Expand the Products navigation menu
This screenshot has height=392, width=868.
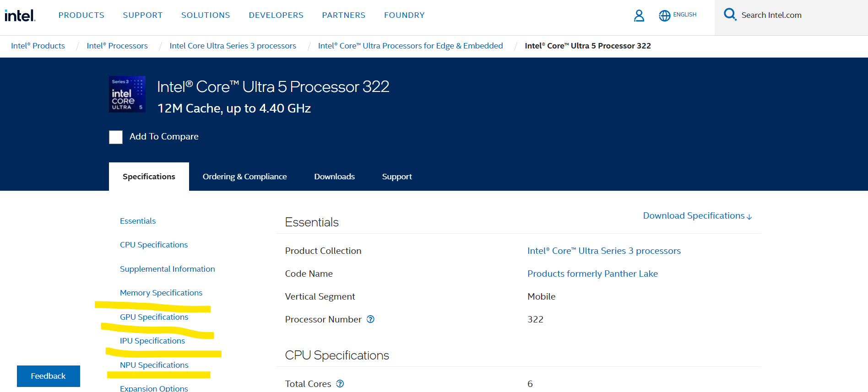click(81, 15)
